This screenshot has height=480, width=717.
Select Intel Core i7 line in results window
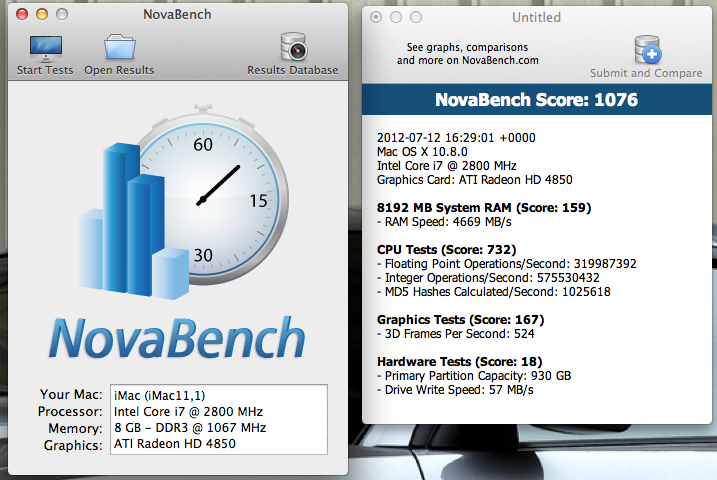click(x=446, y=165)
